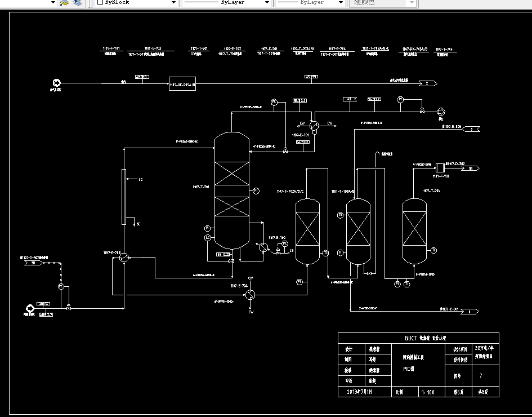
Task: Click the 1101-F-701 filter label
Action: point(441,176)
